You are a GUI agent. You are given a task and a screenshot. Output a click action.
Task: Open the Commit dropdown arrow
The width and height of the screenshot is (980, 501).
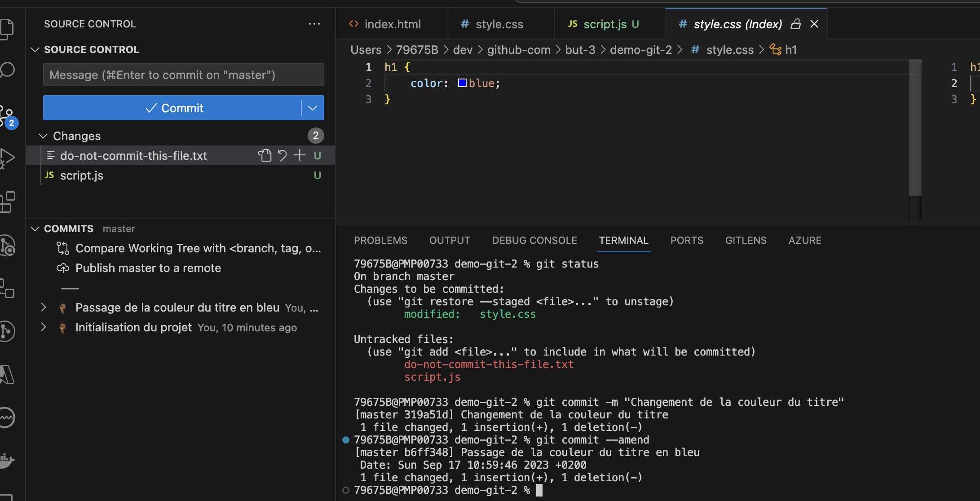click(x=313, y=108)
